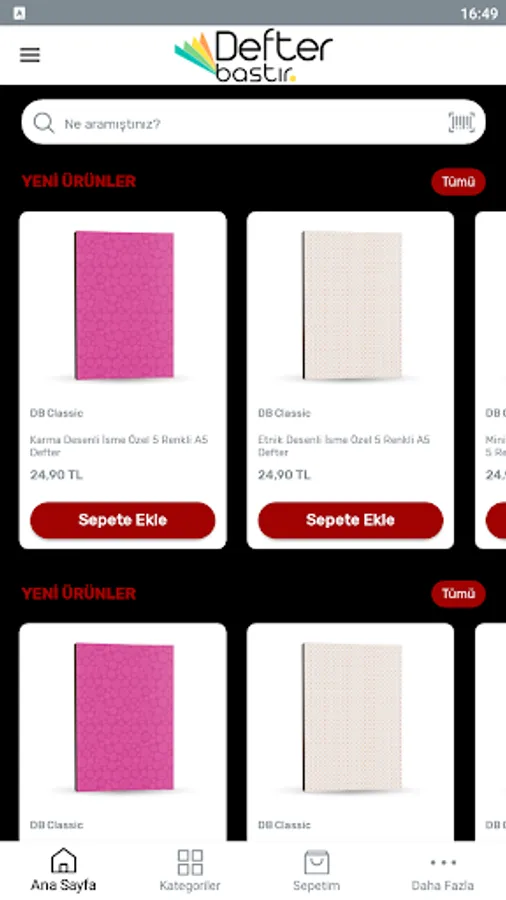Add Etnik Desenli notebook to cart
This screenshot has width=506, height=900.
351,520
